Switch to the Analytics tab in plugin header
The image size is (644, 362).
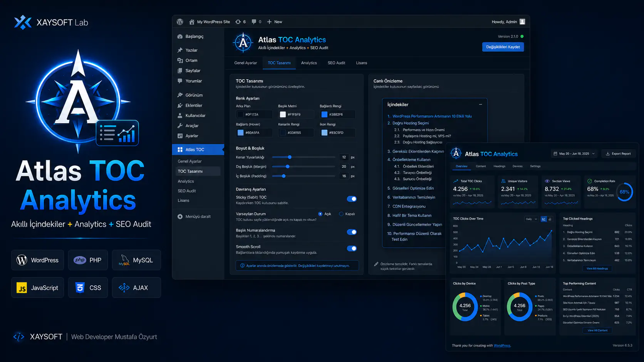[x=309, y=63]
